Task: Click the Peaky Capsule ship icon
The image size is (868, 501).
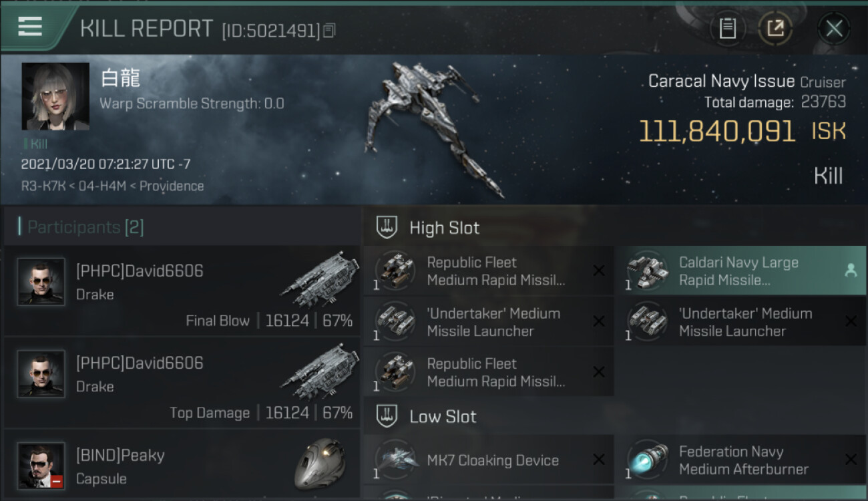Action: coord(320,464)
